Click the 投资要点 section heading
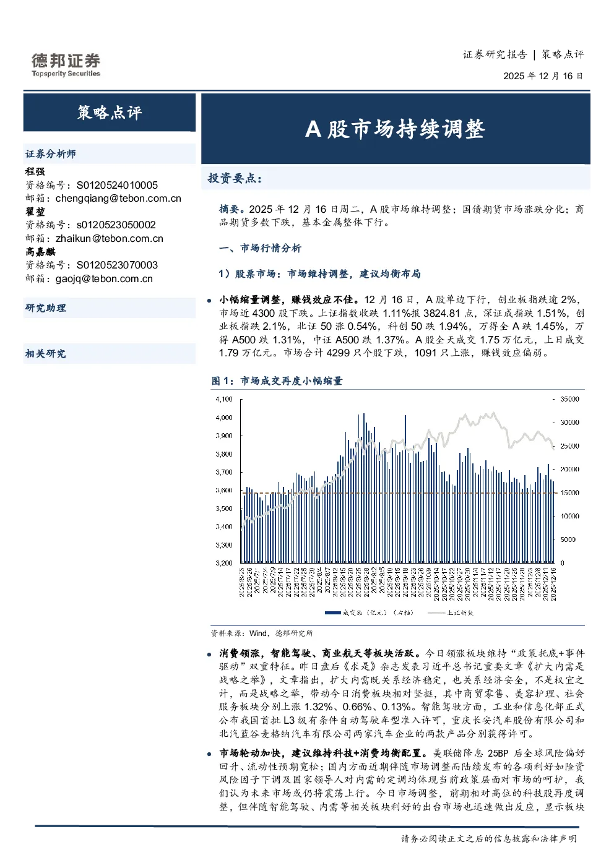This screenshot has width=614, height=868. coord(235,178)
